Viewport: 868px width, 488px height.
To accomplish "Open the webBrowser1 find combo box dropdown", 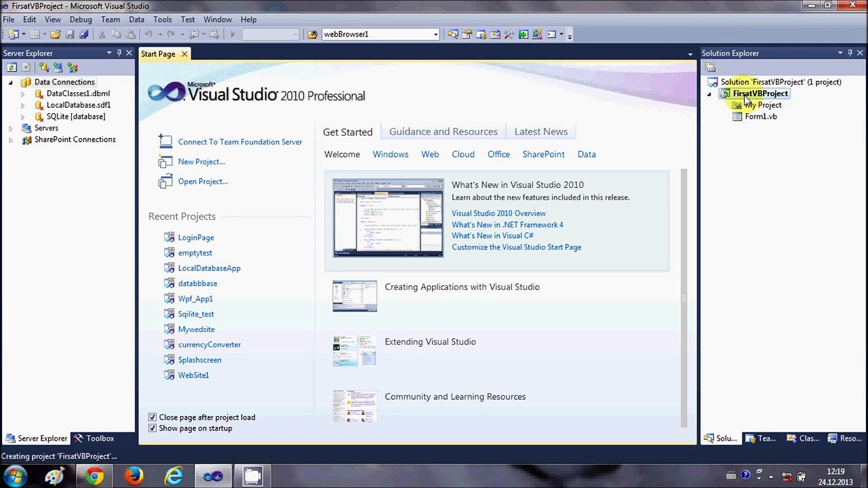I will tap(435, 34).
